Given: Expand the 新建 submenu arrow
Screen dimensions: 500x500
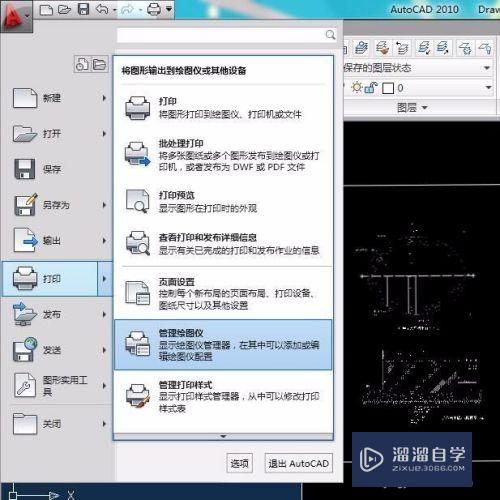Looking at the screenshot, I should click(104, 98).
